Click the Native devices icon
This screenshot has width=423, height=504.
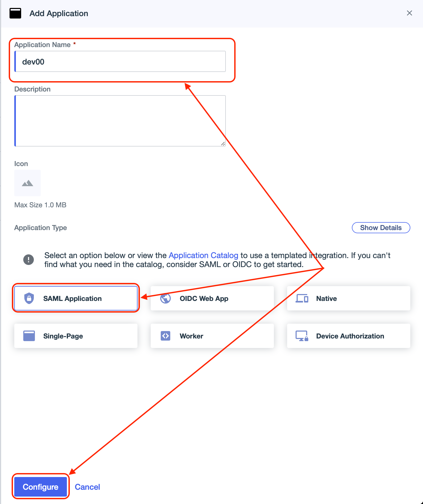(x=302, y=298)
